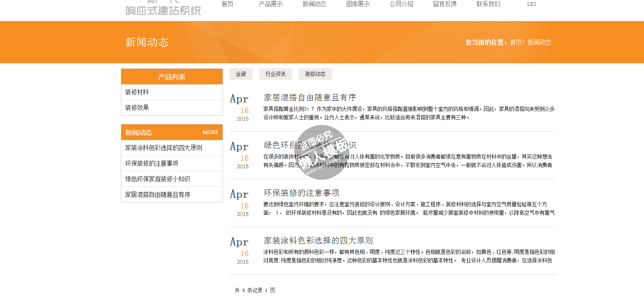The width and height of the screenshot is (644, 305).
Task: Open 装修效果 in the product list sidebar
Action: [137, 108]
